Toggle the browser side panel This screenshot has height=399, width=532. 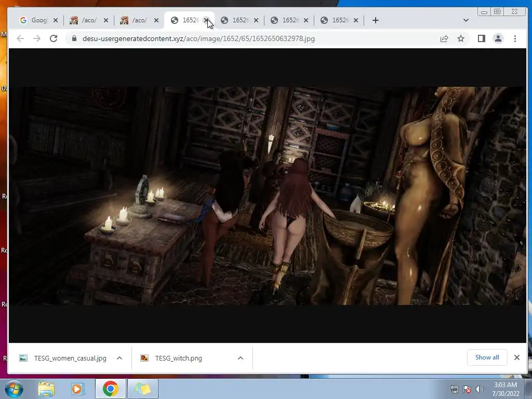pyautogui.click(x=482, y=38)
